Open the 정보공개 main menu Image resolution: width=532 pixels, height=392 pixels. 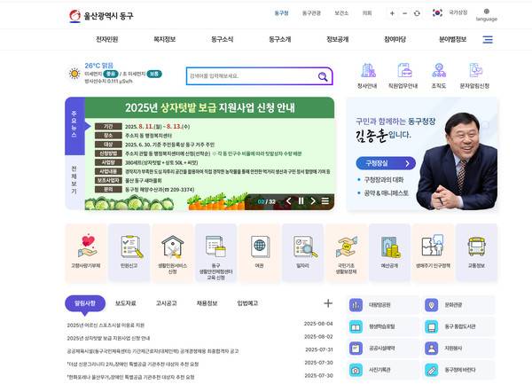[338, 39]
